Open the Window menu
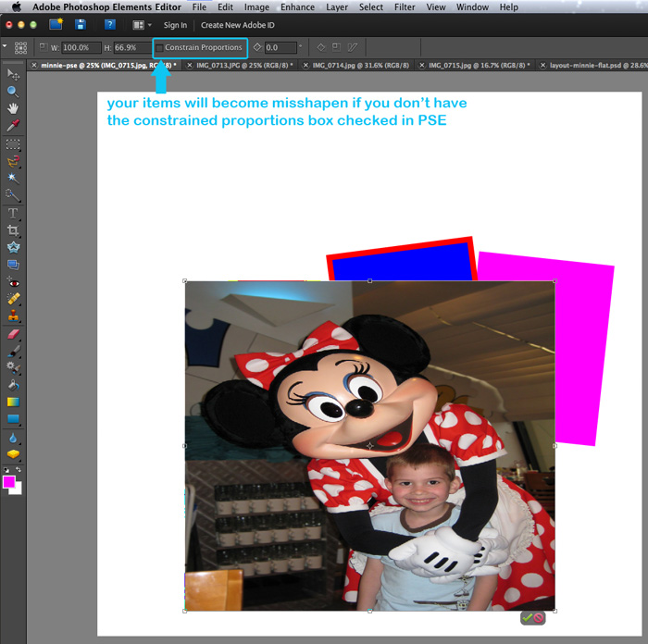 pyautogui.click(x=472, y=7)
